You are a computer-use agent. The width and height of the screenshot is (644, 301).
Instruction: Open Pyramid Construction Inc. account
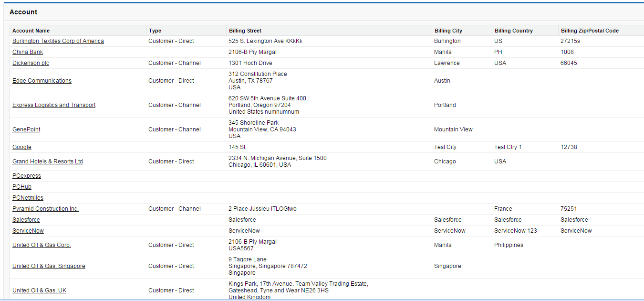coord(45,209)
